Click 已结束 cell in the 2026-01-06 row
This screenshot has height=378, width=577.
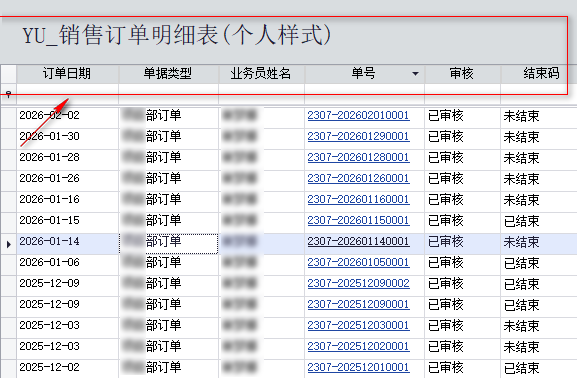(539, 265)
